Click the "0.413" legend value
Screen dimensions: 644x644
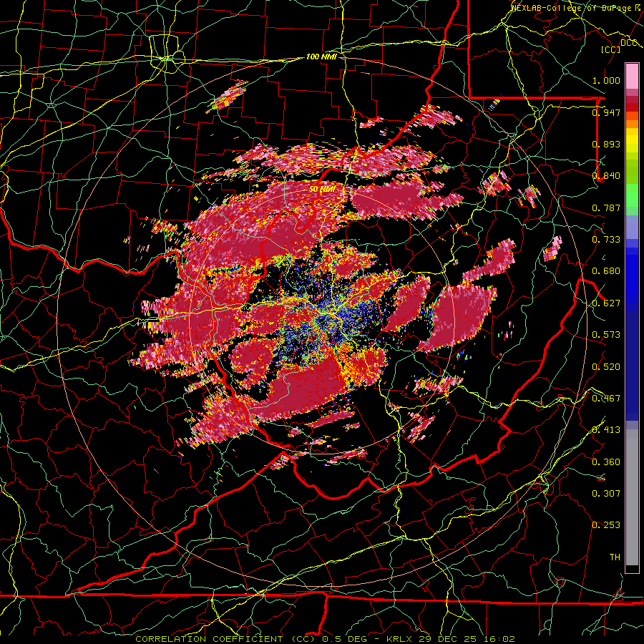[x=606, y=430]
